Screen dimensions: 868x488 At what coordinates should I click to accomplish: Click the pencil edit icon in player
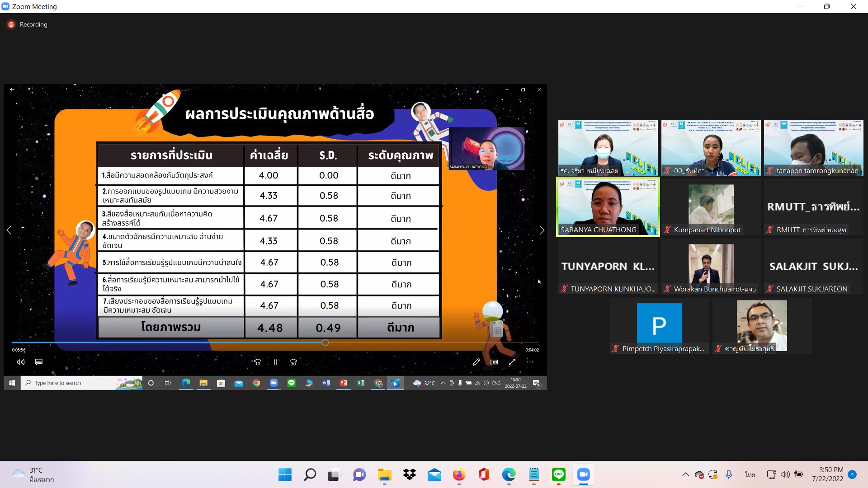476,362
